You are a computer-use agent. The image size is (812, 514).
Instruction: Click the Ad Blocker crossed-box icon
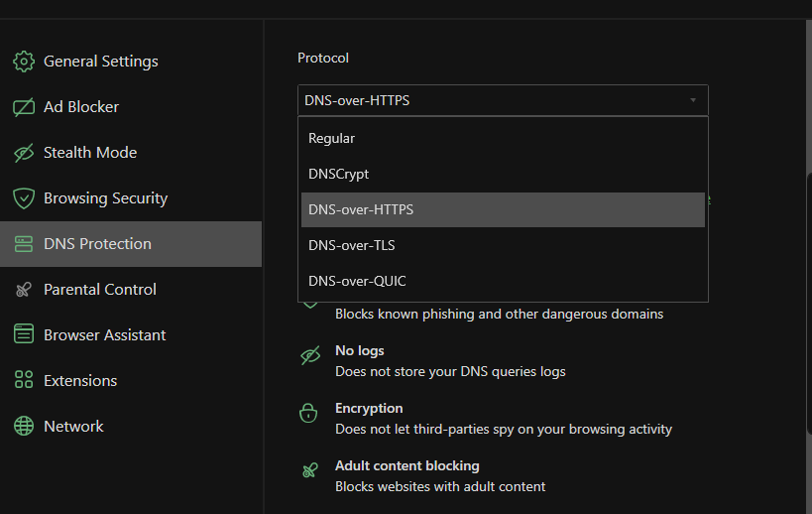(24, 107)
